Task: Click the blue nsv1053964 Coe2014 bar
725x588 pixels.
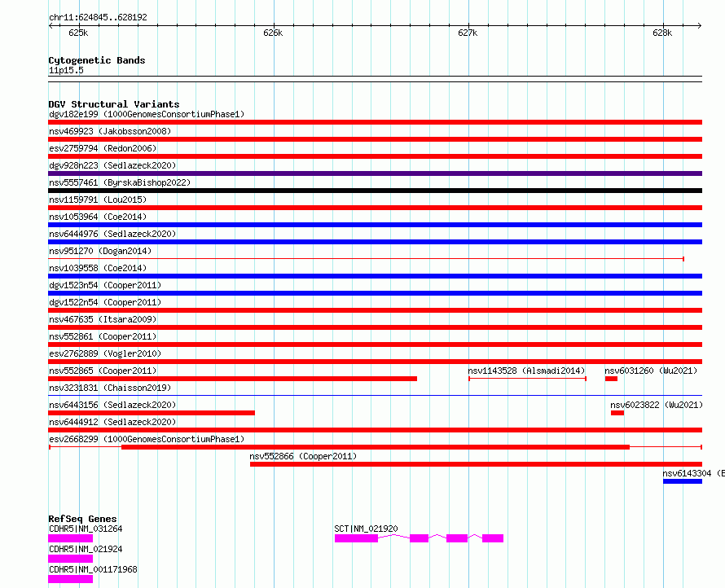Action: pos(375,225)
